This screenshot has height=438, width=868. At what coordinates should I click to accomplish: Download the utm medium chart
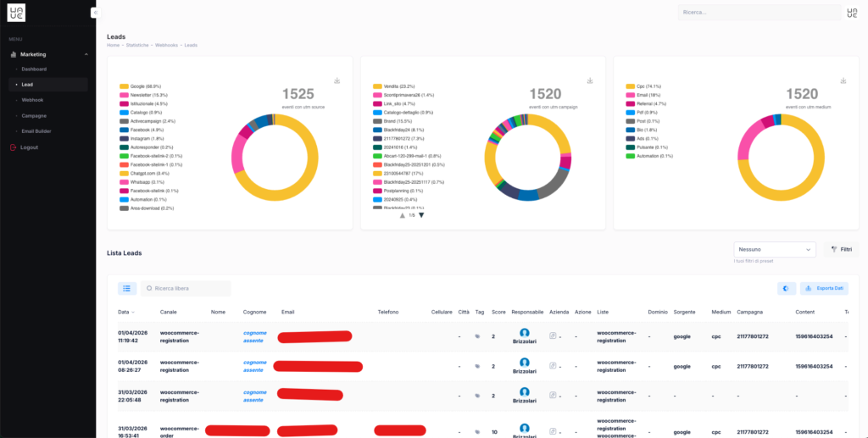843,80
